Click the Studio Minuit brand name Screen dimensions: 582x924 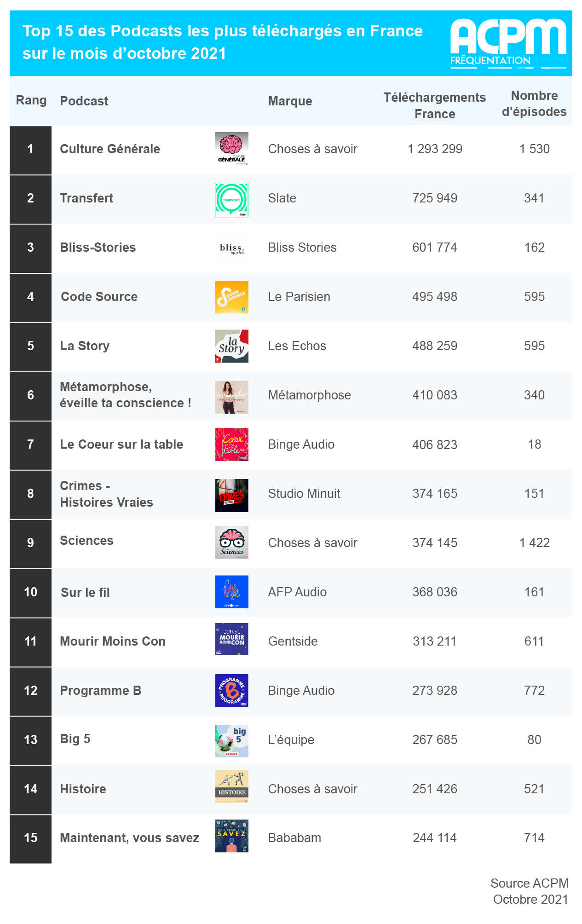click(304, 494)
